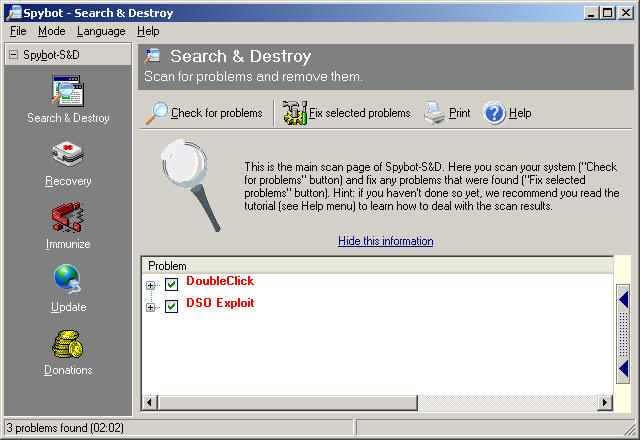This screenshot has width=640, height=440.
Task: Click the horizontal scrollbar right arrow
Action: pyautogui.click(x=604, y=402)
